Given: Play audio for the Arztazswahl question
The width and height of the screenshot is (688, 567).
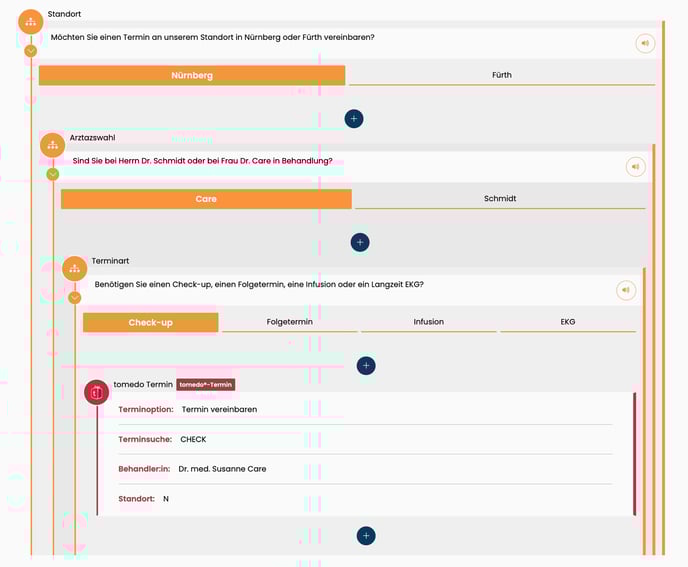Looking at the screenshot, I should (x=635, y=166).
